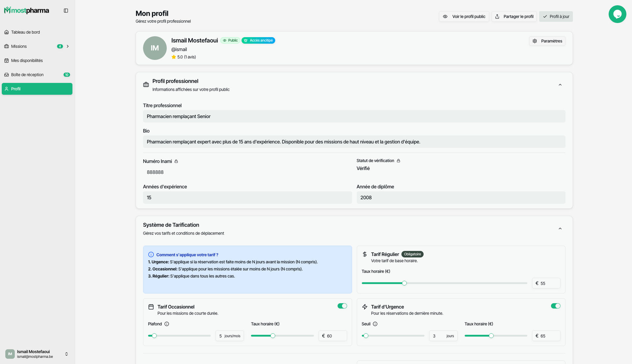This screenshot has width=632, height=364.
Task: Collapse the Profil professionnel section
Action: pyautogui.click(x=560, y=85)
